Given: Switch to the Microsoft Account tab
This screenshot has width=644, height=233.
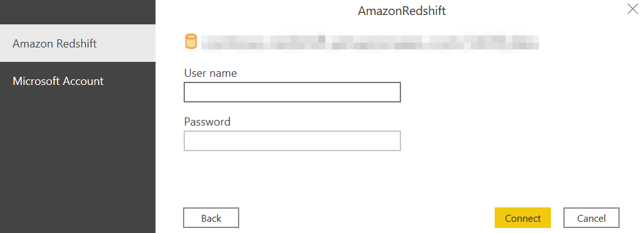Looking at the screenshot, I should coord(77,81).
